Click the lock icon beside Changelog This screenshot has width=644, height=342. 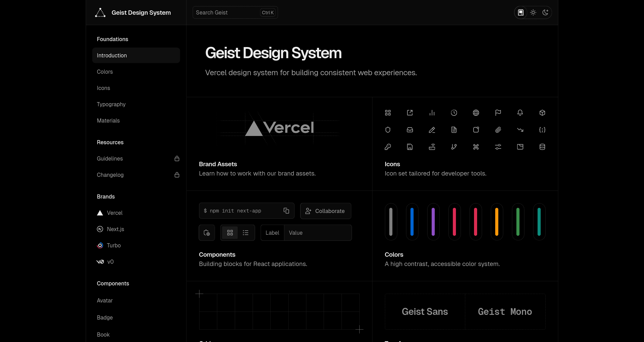(177, 175)
